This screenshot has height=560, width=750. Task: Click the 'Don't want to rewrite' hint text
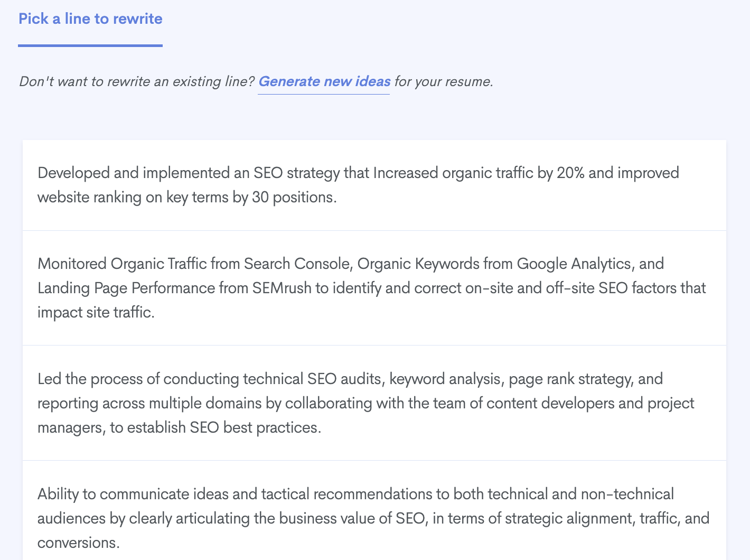point(137,81)
